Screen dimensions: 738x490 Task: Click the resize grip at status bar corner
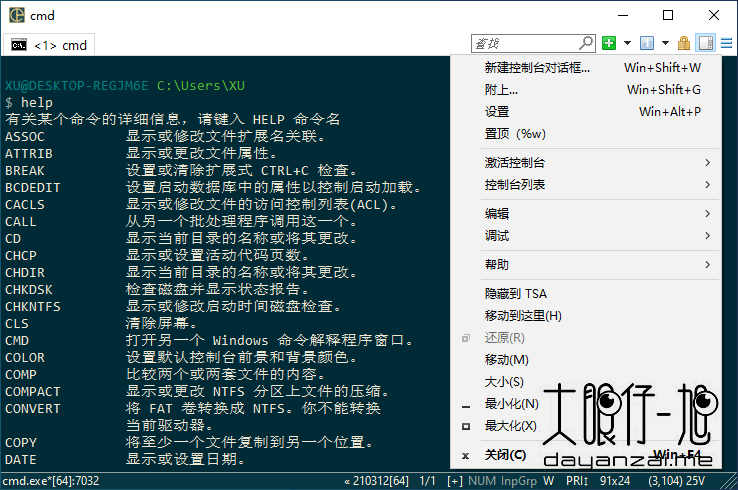[x=730, y=481]
